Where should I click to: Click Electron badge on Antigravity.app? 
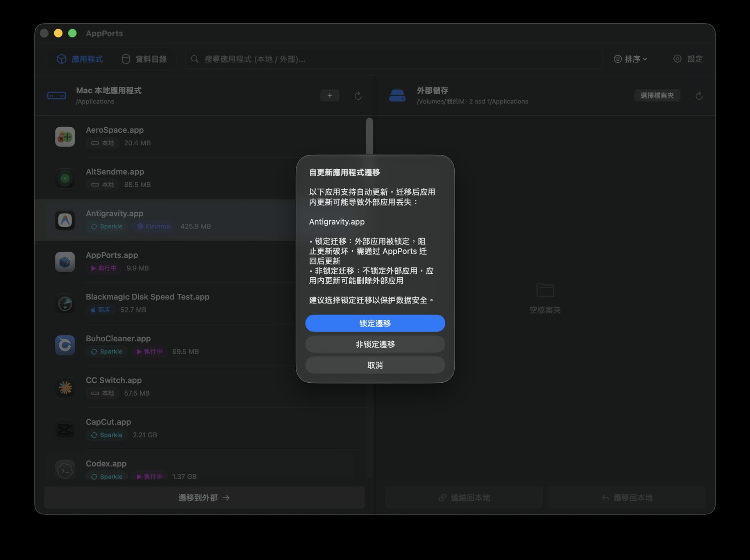(x=153, y=226)
